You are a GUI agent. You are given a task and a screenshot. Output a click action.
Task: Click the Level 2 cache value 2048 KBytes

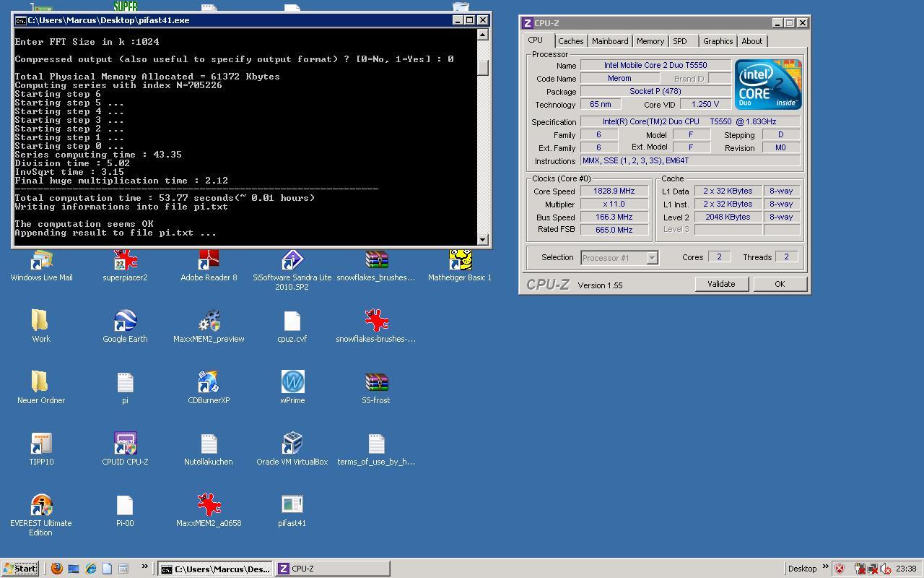(728, 217)
